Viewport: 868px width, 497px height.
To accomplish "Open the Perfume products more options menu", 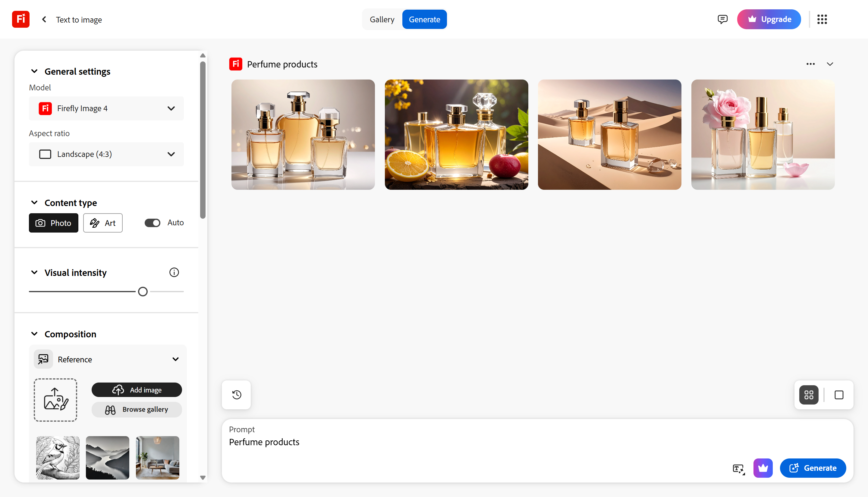I will (x=811, y=64).
